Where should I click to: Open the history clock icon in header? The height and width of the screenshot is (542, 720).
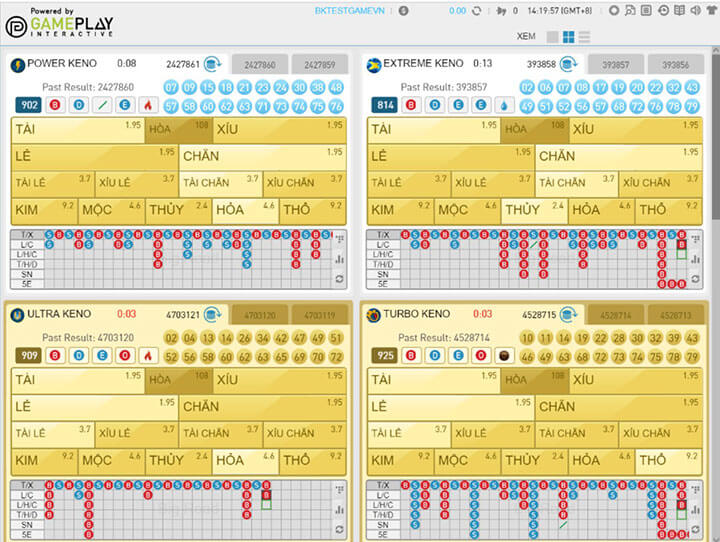point(663,10)
